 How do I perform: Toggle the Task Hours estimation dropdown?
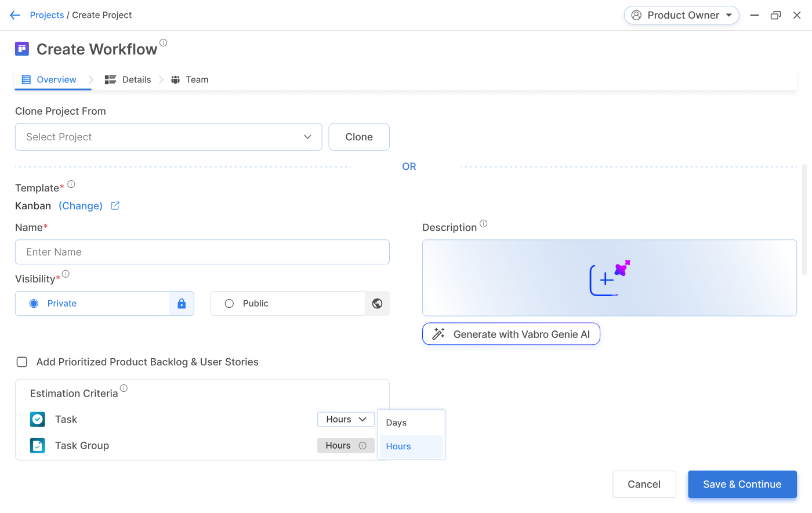[346, 419]
